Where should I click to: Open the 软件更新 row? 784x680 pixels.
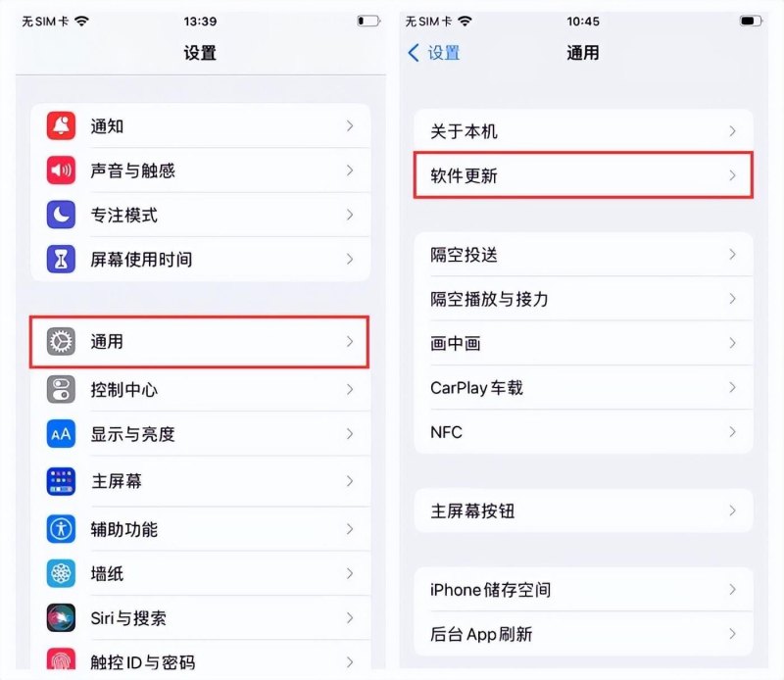click(583, 175)
